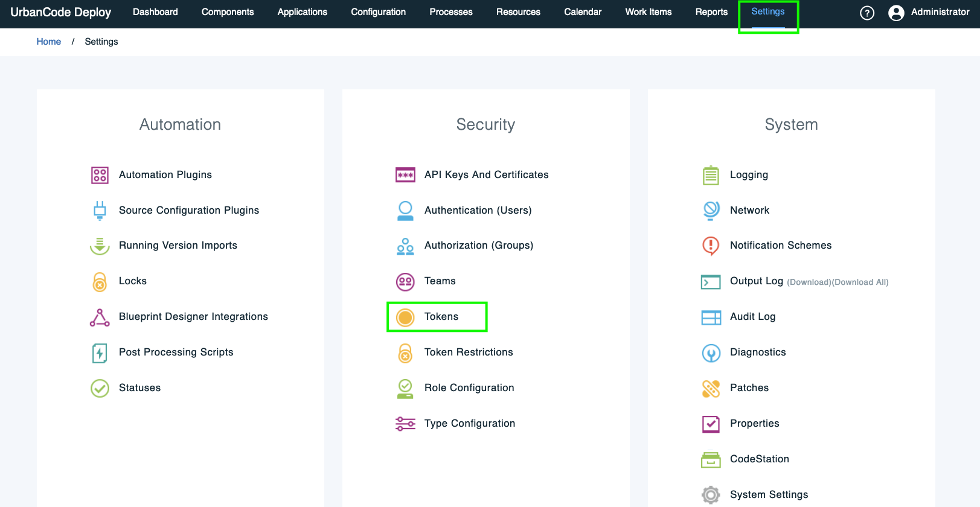Open the Teams link
Image resolution: width=980 pixels, height=507 pixels.
pyautogui.click(x=440, y=281)
